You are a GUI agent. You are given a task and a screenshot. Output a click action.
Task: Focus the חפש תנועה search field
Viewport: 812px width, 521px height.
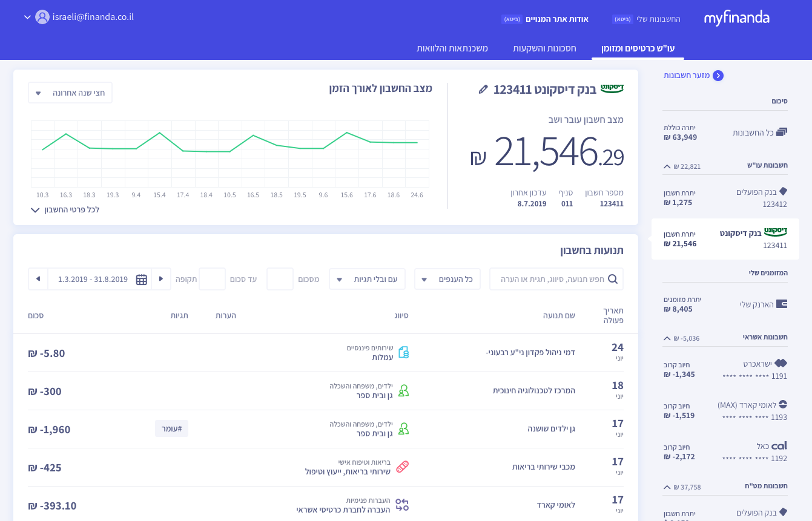click(556, 279)
